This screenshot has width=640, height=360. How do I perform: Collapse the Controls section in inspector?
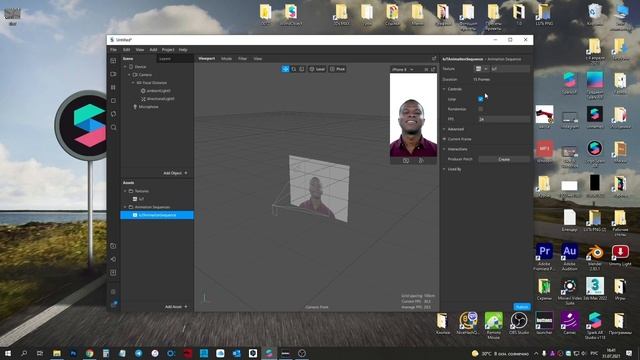tap(444, 89)
